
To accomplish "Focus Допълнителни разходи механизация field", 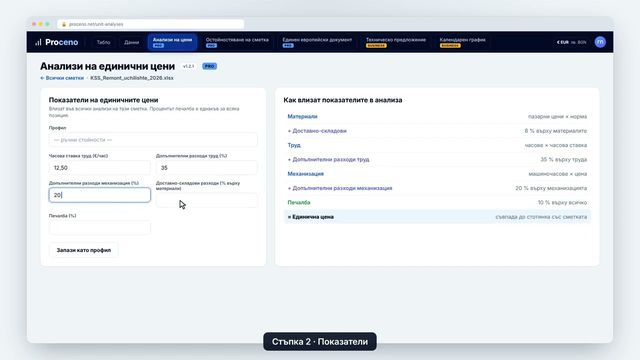I will 100,195.
